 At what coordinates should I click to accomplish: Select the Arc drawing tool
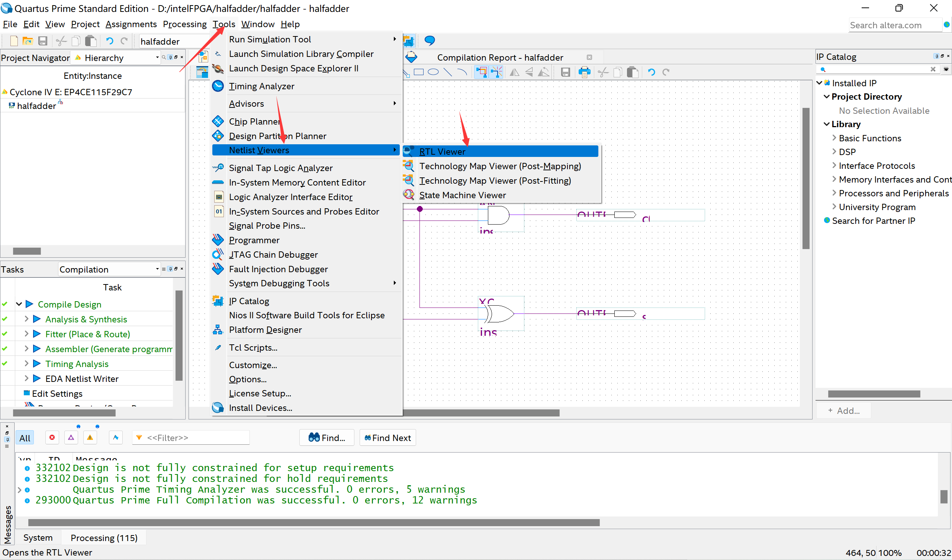click(461, 72)
